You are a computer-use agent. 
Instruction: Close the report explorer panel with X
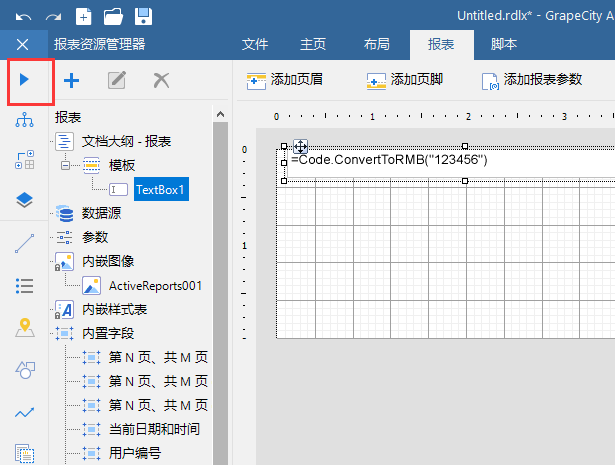click(x=23, y=45)
